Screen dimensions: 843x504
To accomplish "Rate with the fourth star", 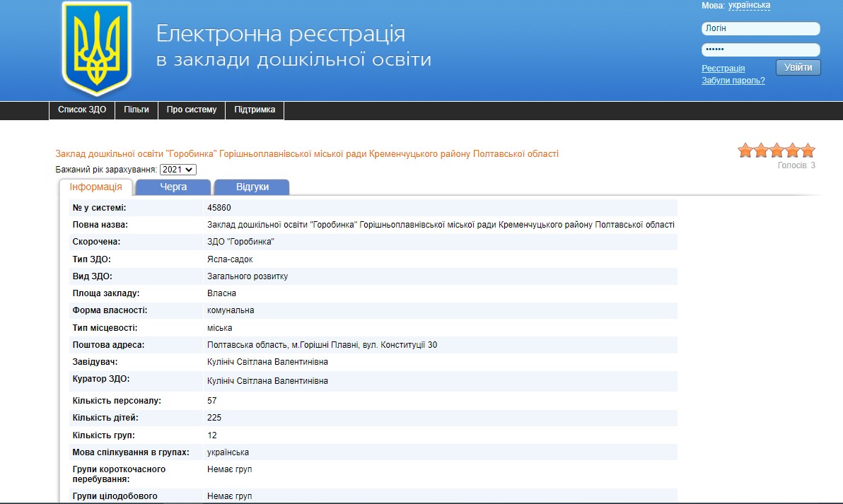I will 792,151.
